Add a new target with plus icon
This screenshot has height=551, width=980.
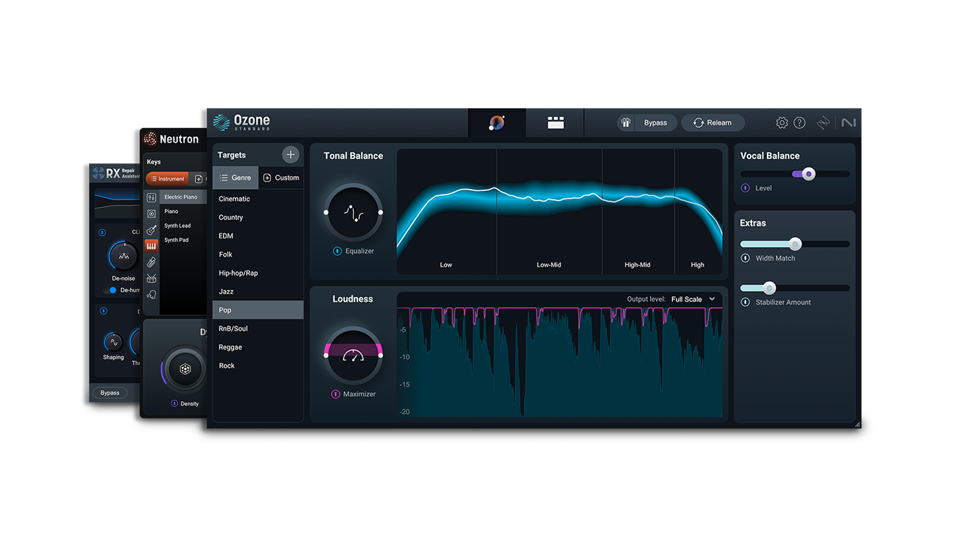tap(290, 155)
